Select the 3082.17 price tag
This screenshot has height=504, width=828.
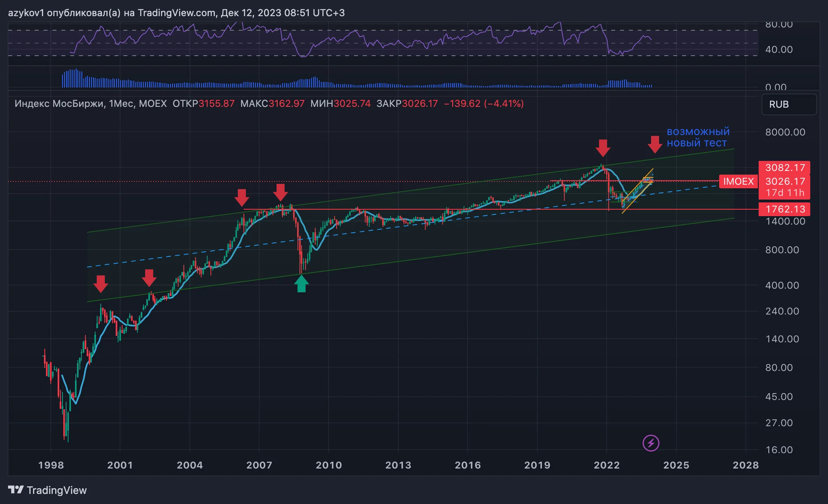[x=784, y=168]
